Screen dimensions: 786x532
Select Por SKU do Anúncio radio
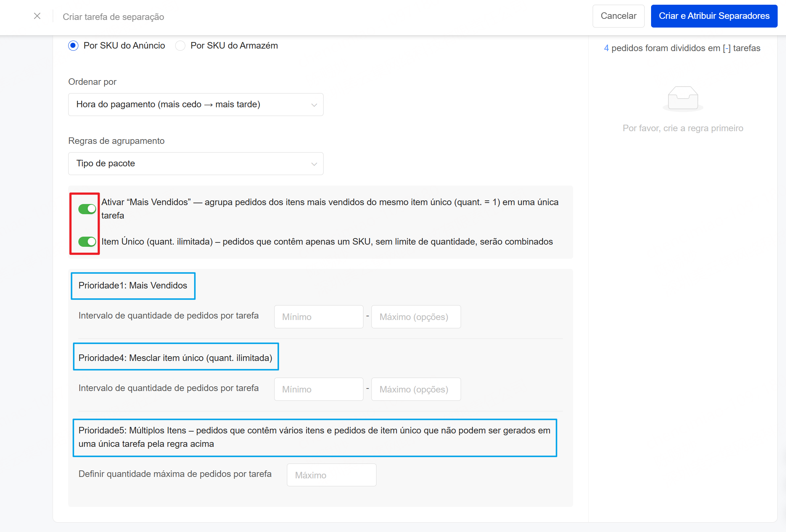click(x=73, y=46)
